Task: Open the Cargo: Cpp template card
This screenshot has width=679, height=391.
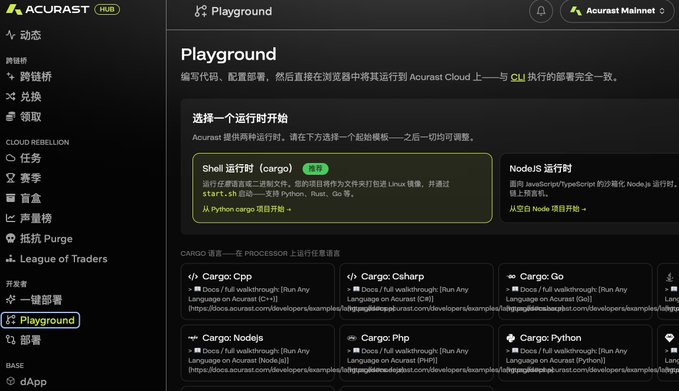Action: pyautogui.click(x=258, y=291)
